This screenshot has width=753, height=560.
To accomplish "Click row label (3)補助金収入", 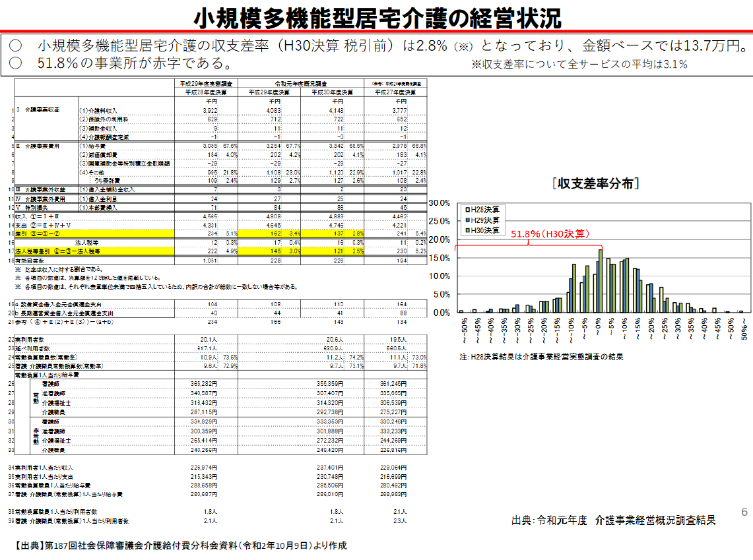I will (98, 128).
